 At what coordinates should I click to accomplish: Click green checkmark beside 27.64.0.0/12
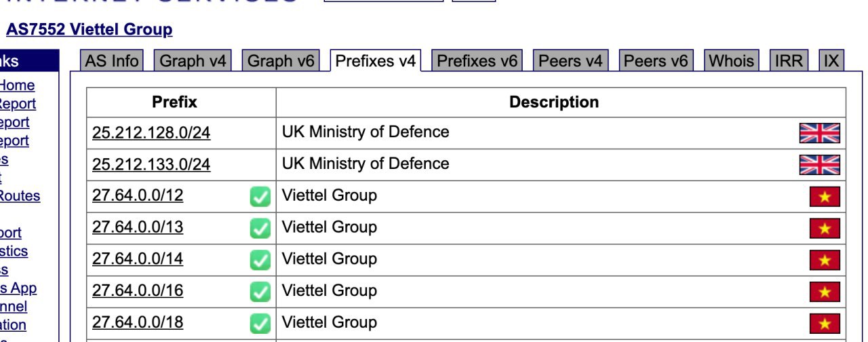coord(260,197)
